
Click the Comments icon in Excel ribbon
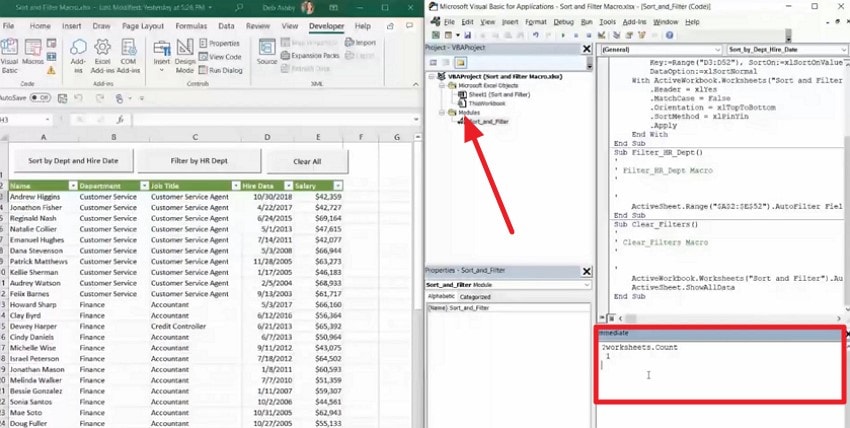pos(411,26)
